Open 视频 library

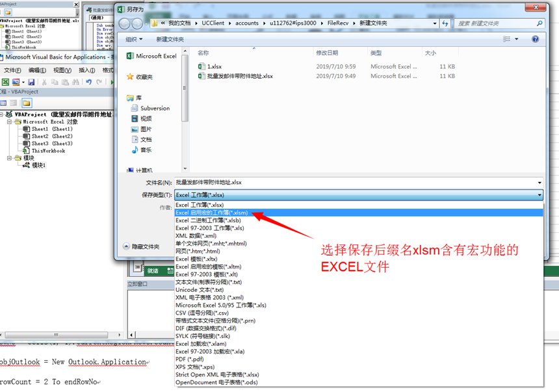tap(142, 118)
